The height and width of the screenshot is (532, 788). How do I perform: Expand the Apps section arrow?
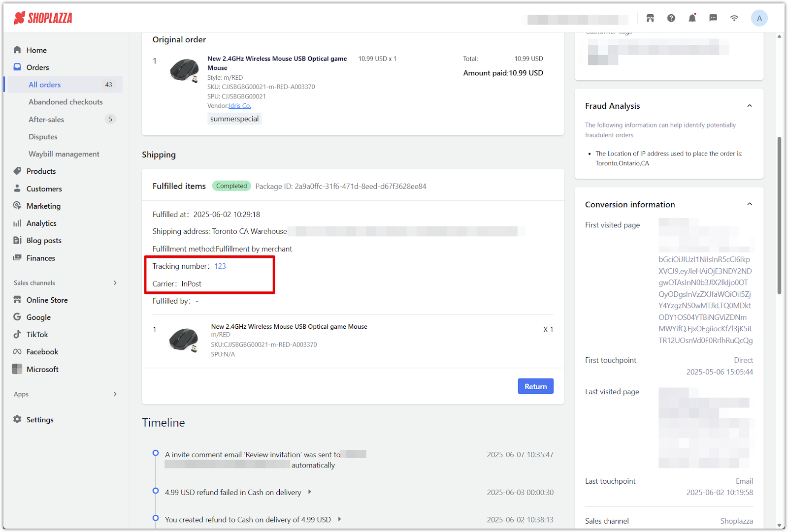tap(115, 394)
